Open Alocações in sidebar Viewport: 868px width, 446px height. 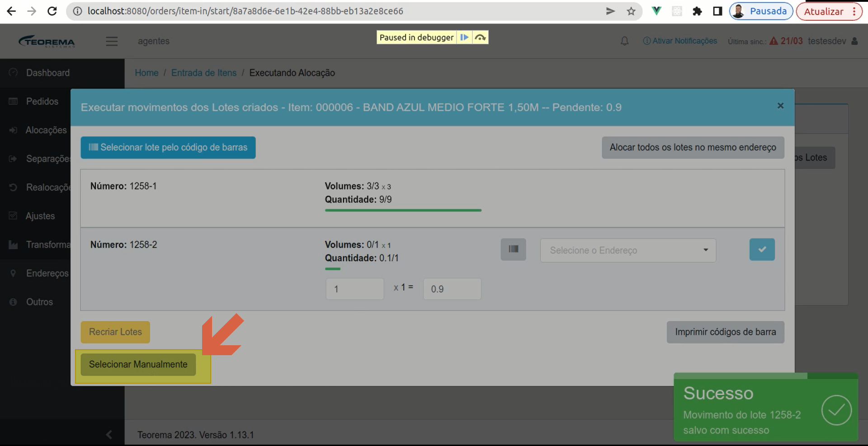point(46,130)
